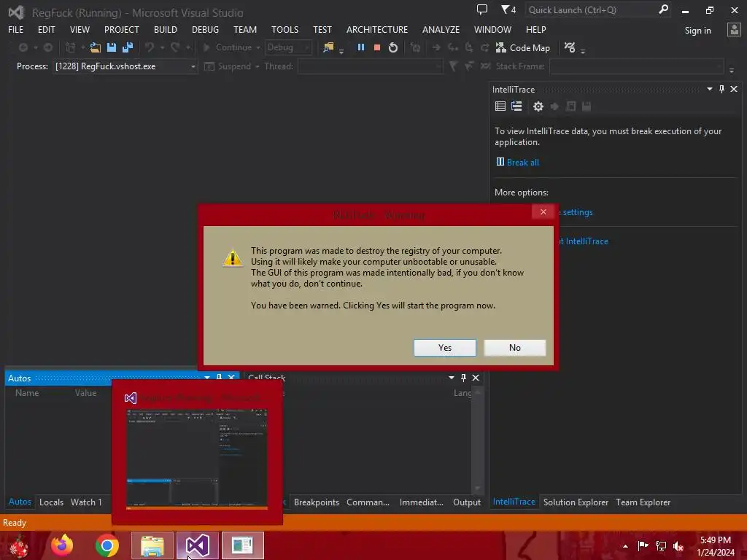Click the Break all link
This screenshot has height=560, width=747.
tap(522, 163)
